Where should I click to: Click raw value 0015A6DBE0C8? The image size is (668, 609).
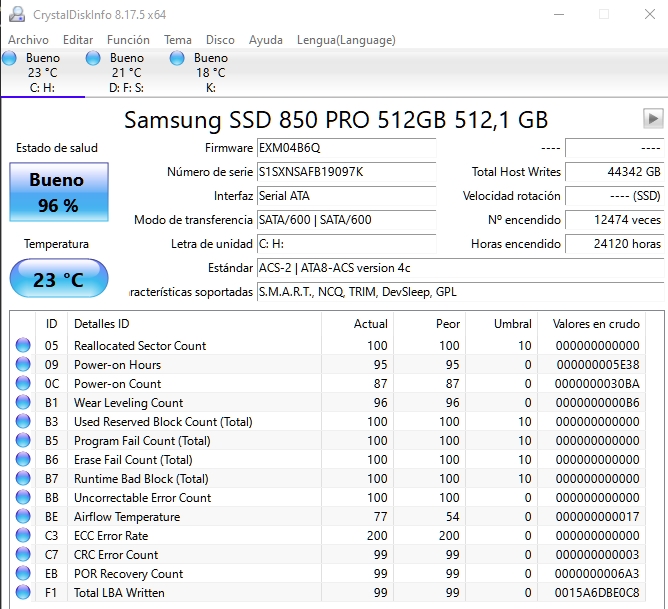pyautogui.click(x=597, y=592)
